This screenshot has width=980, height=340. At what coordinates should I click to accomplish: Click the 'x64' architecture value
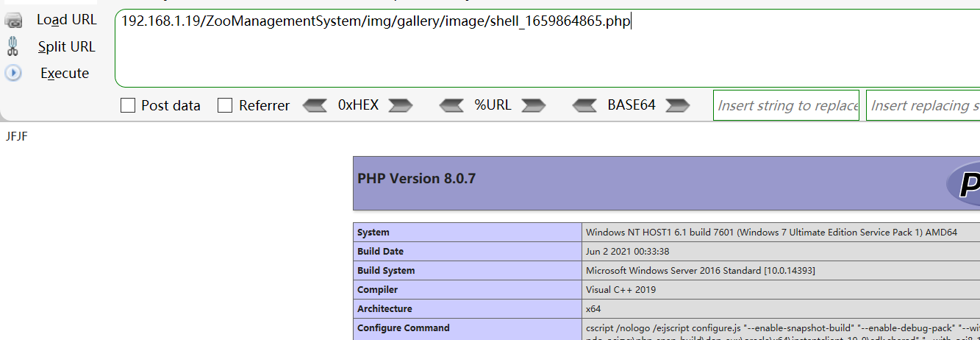(x=593, y=309)
